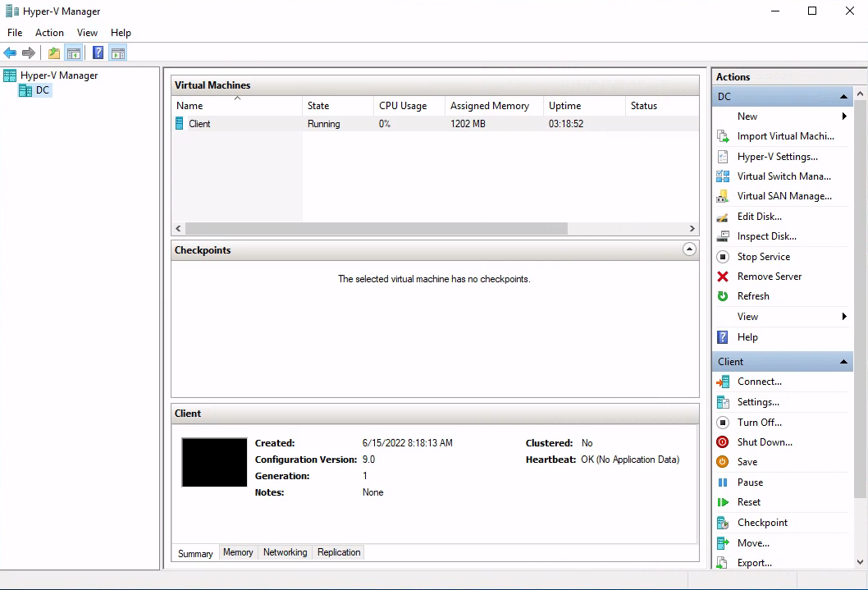Viewport: 868px width, 590px height.
Task: Click the Virtual Machines list horizontal scrollbar thumb
Action: [377, 228]
